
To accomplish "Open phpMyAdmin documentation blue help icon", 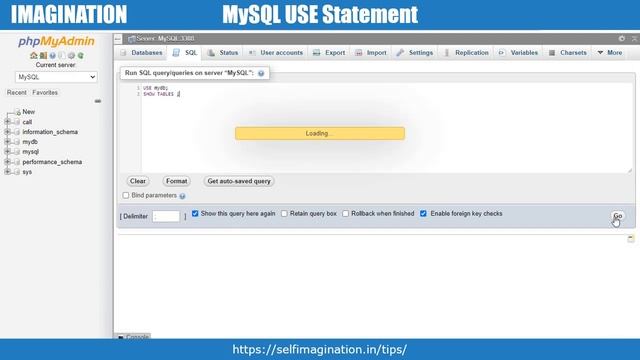I will tap(53, 56).
